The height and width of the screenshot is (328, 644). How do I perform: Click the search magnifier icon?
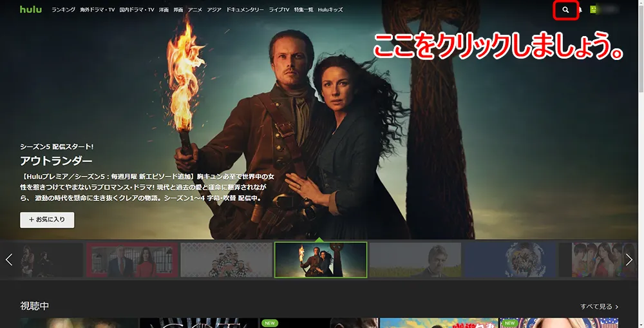565,10
